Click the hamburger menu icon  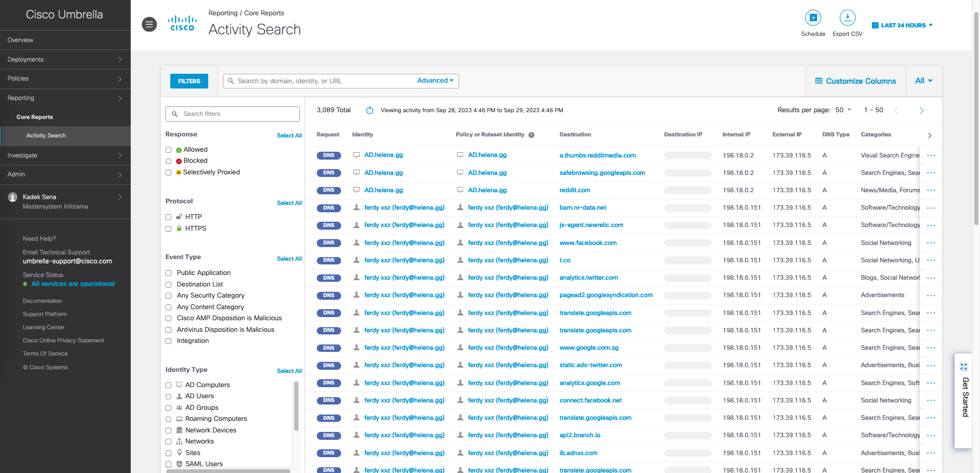pyautogui.click(x=149, y=24)
